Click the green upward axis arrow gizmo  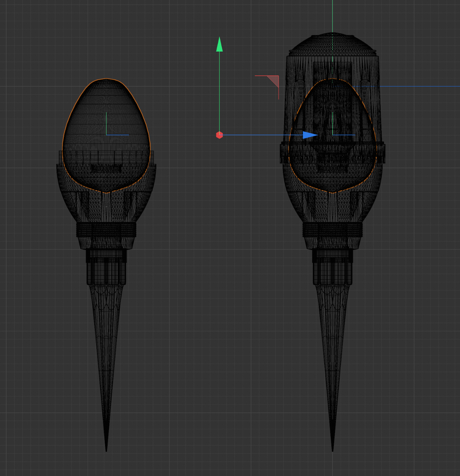[219, 44]
